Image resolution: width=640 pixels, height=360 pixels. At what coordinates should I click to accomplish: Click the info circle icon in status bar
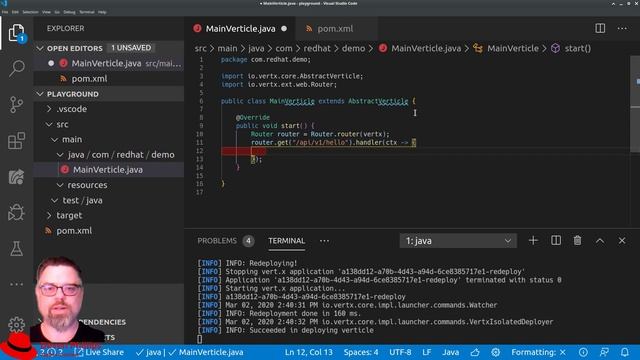tap(583, 352)
